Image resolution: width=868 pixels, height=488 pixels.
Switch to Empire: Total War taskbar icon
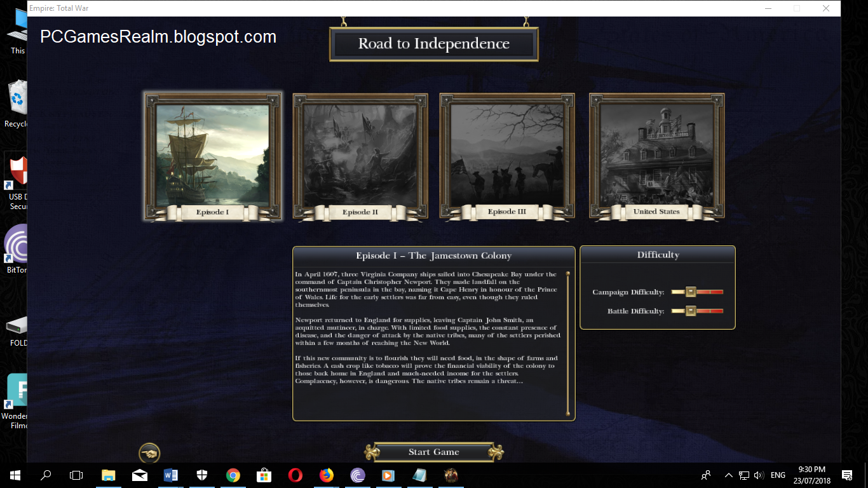coord(451,475)
